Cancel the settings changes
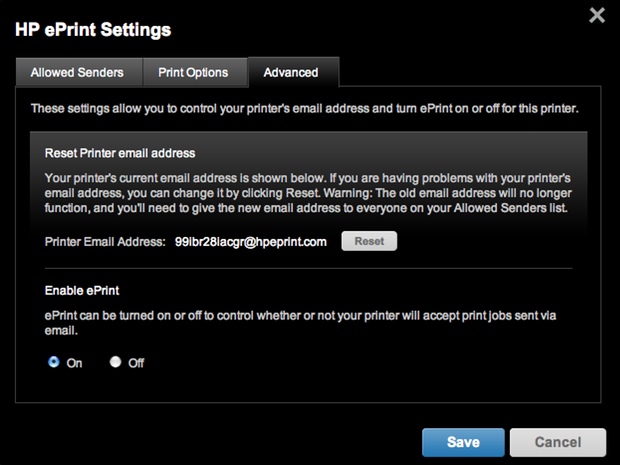The image size is (620, 465). tap(557, 442)
